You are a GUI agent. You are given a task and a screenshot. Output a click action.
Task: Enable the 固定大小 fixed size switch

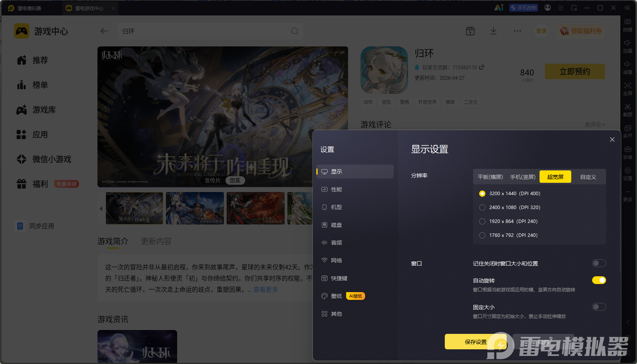tap(599, 307)
